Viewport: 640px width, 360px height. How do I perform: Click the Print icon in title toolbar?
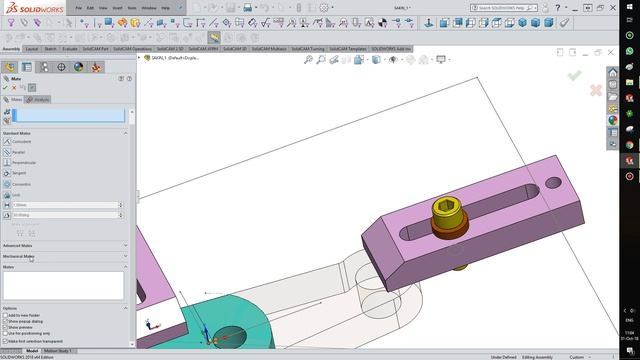point(247,7)
